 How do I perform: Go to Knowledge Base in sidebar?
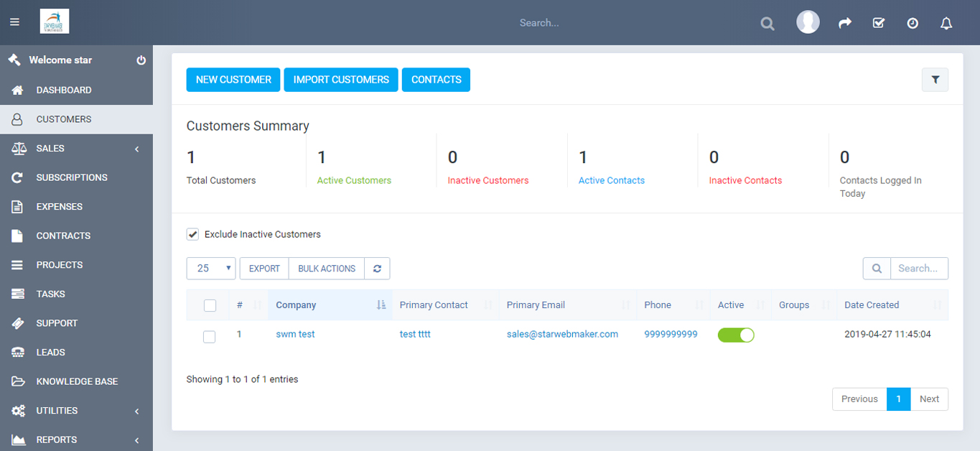pyautogui.click(x=77, y=381)
